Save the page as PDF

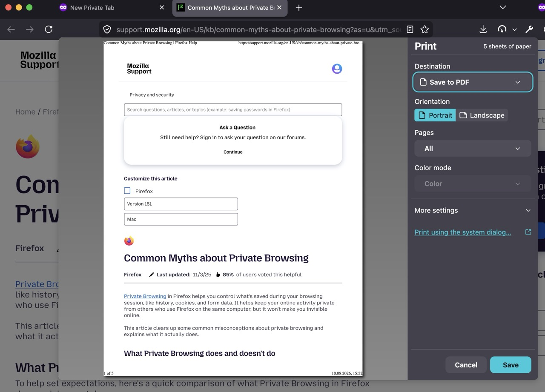511,365
